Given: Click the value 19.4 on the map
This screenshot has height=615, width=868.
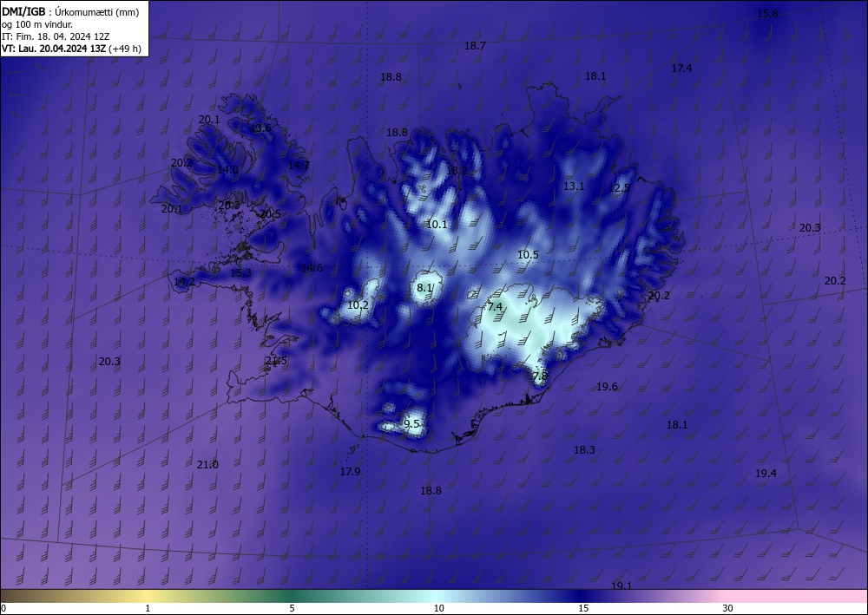Looking at the screenshot, I should tap(766, 474).
